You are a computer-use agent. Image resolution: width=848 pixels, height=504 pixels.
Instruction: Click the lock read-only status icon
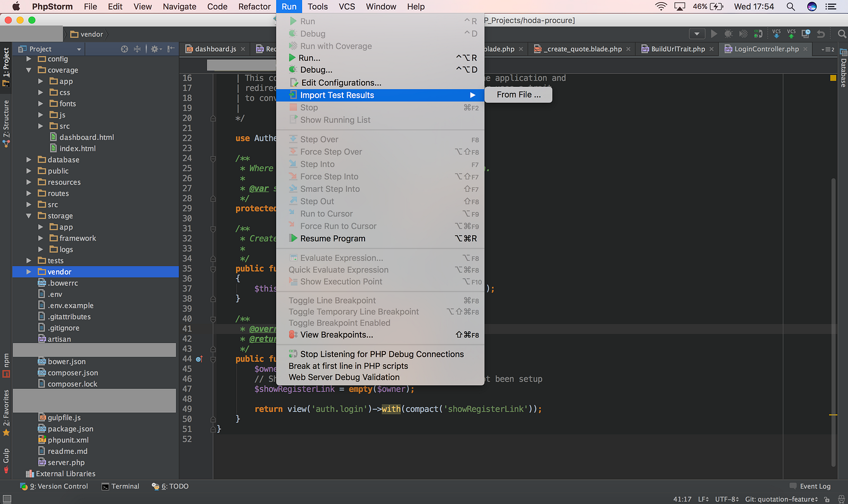[827, 499]
